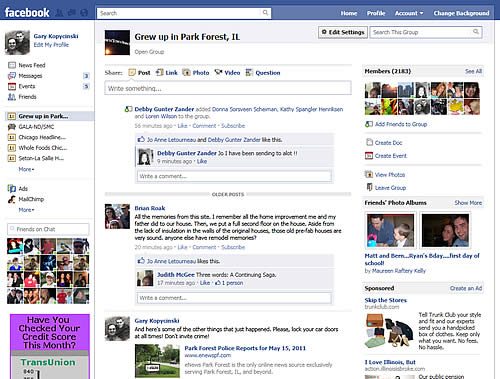
Task: Click police reports article thumbnail
Action: point(157,361)
